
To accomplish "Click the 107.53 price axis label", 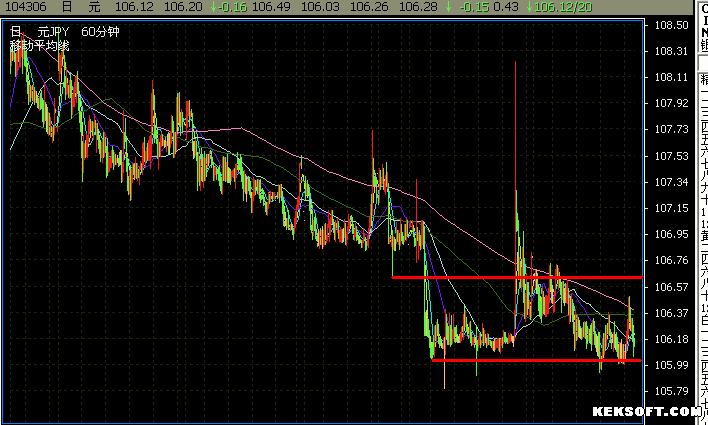I will [671, 156].
